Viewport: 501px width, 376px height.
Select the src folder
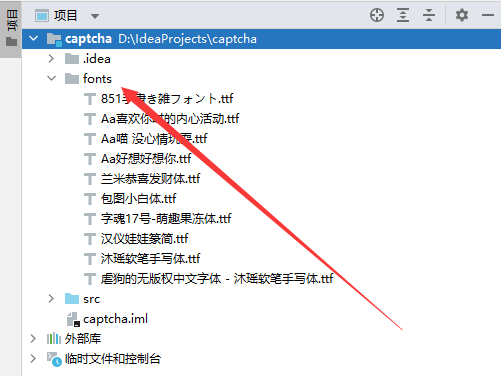tap(91, 299)
